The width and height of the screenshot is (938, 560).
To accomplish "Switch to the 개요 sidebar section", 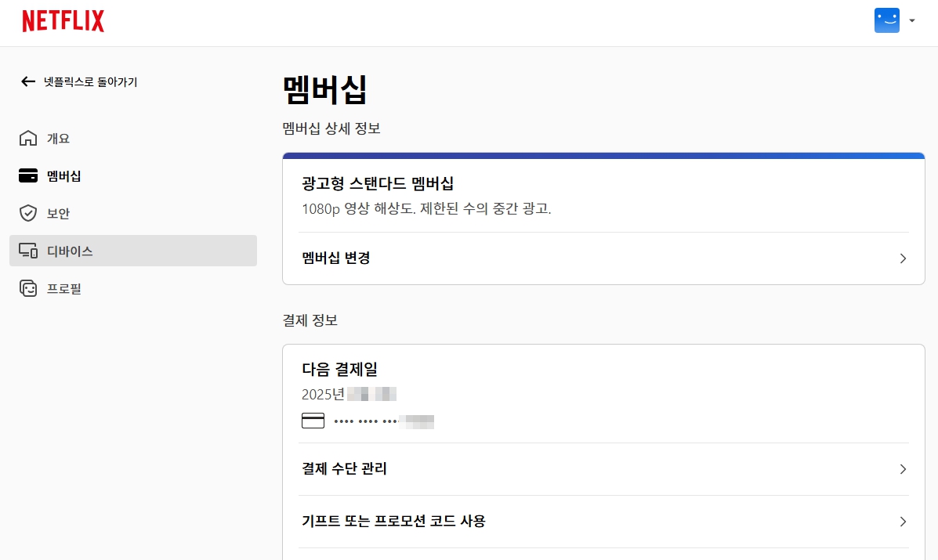I will tap(59, 138).
